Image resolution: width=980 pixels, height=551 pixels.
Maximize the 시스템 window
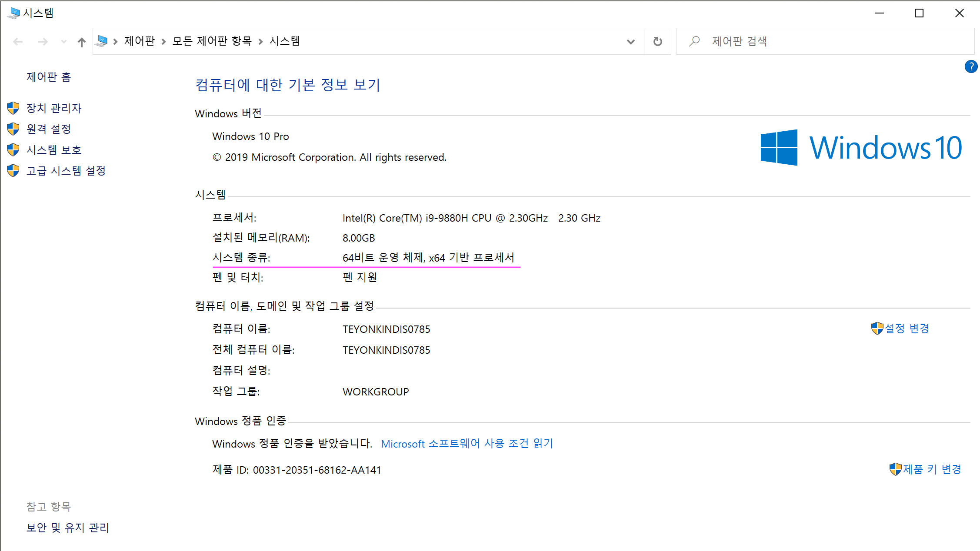coord(919,13)
